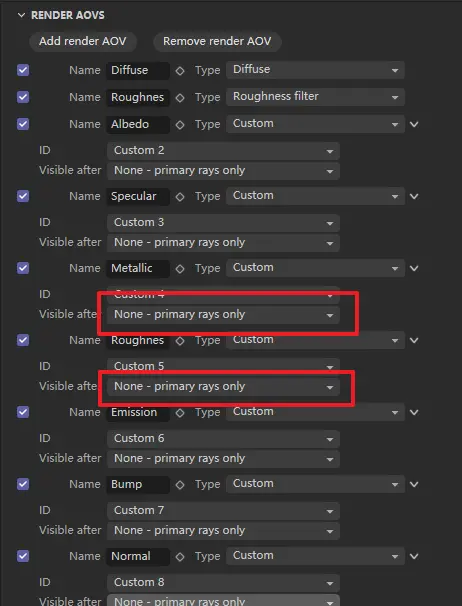Click keyframe diamond next to Diffuse name
Viewport: 462px width, 606px height.
point(180,71)
